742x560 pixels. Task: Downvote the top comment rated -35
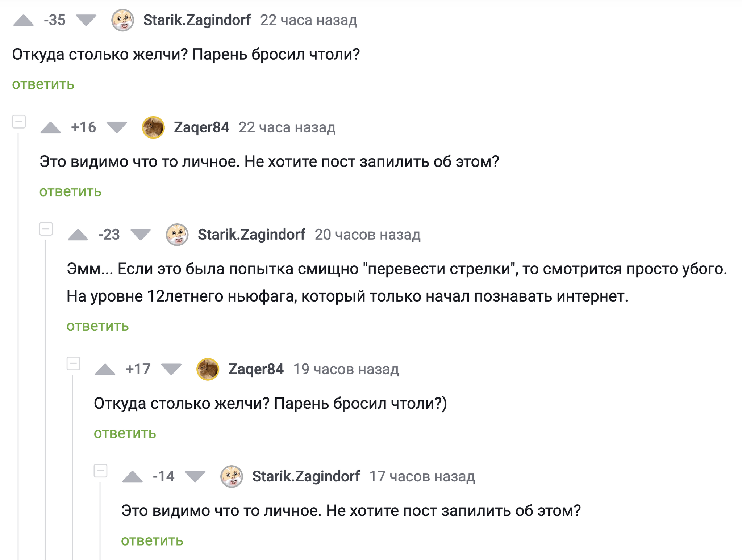coord(86,20)
